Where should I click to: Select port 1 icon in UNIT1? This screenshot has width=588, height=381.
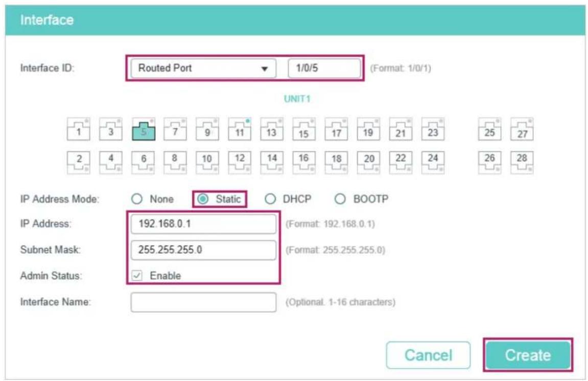tap(78, 129)
